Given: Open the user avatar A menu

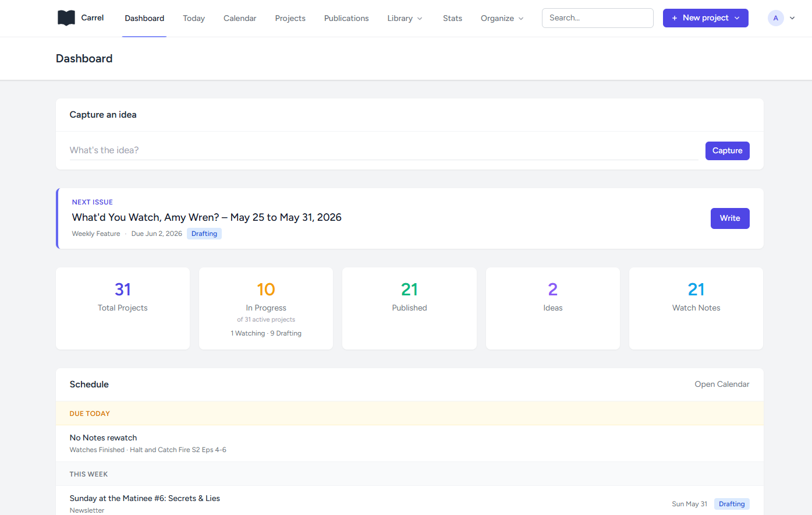Looking at the screenshot, I should tap(775, 18).
